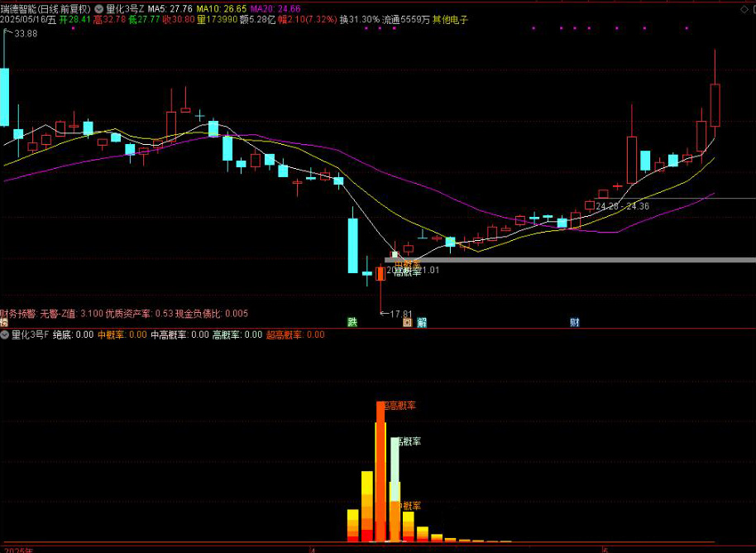The width and height of the screenshot is (756, 553).
Task: Select the MA10: 26.65 legend
Action: click(x=222, y=8)
